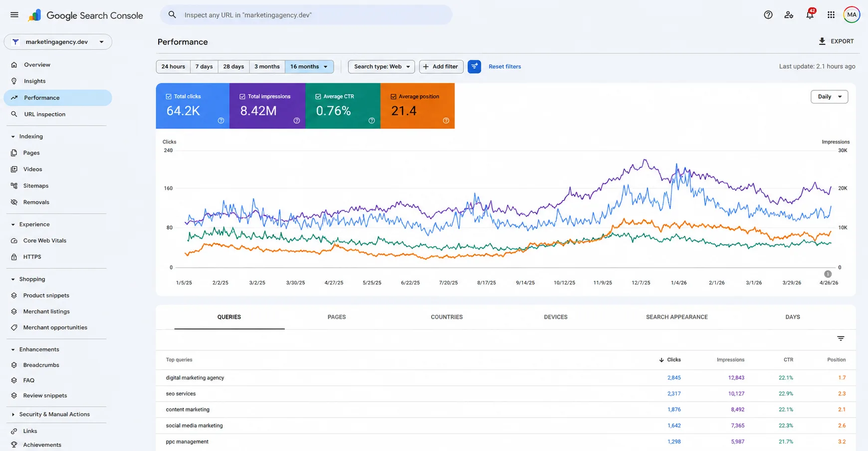Uncheck the Average position metric
Image resolution: width=868 pixels, height=451 pixels.
click(394, 97)
